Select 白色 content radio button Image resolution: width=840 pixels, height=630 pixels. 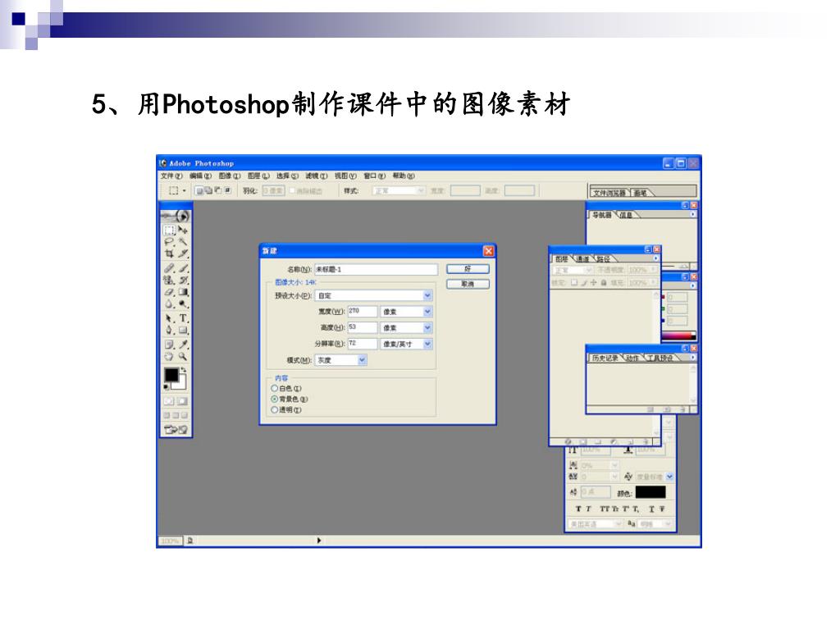[x=274, y=388]
